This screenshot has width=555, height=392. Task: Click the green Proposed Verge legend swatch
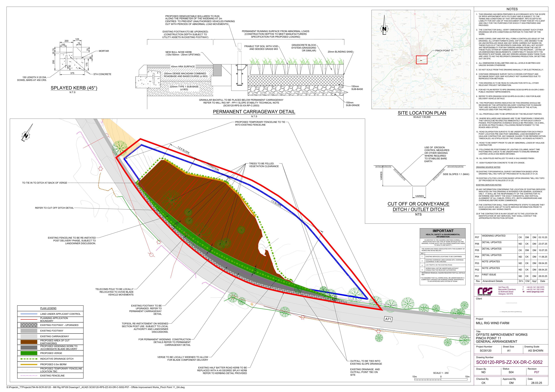[29, 353]
